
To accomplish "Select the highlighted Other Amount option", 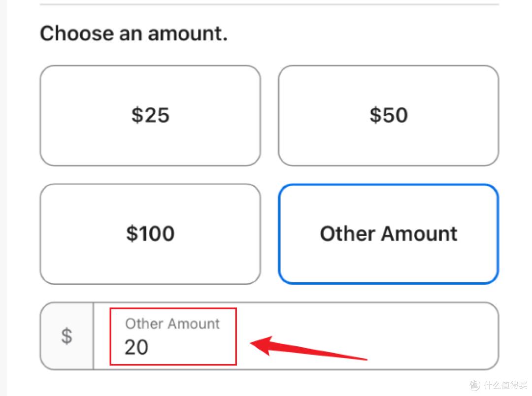I will click(388, 233).
